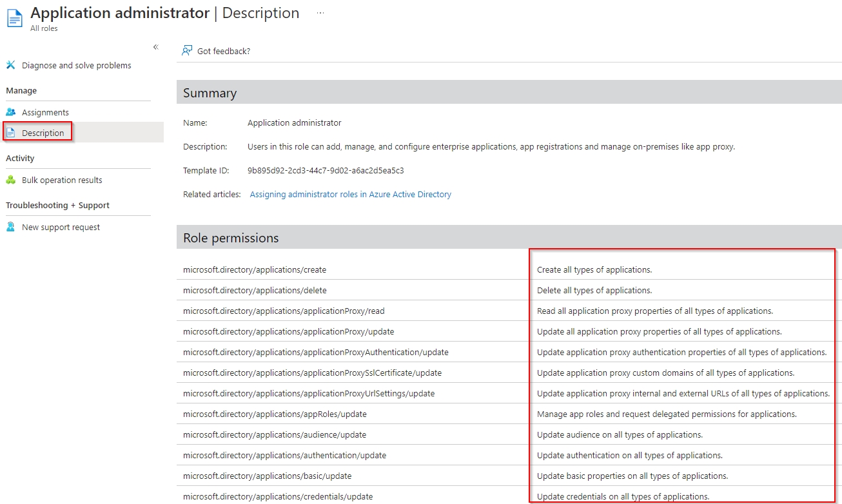The height and width of the screenshot is (504, 842).
Task: Collapse the left sidebar with double chevron
Action: (155, 47)
